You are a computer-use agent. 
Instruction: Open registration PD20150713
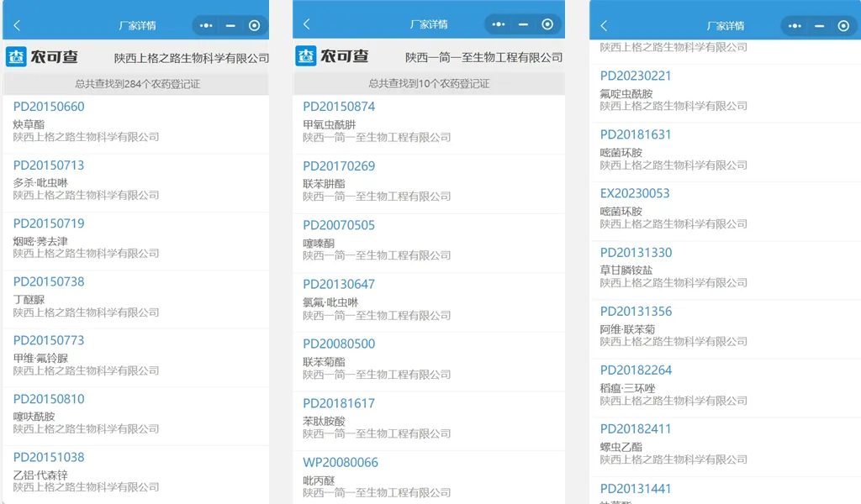coord(49,165)
